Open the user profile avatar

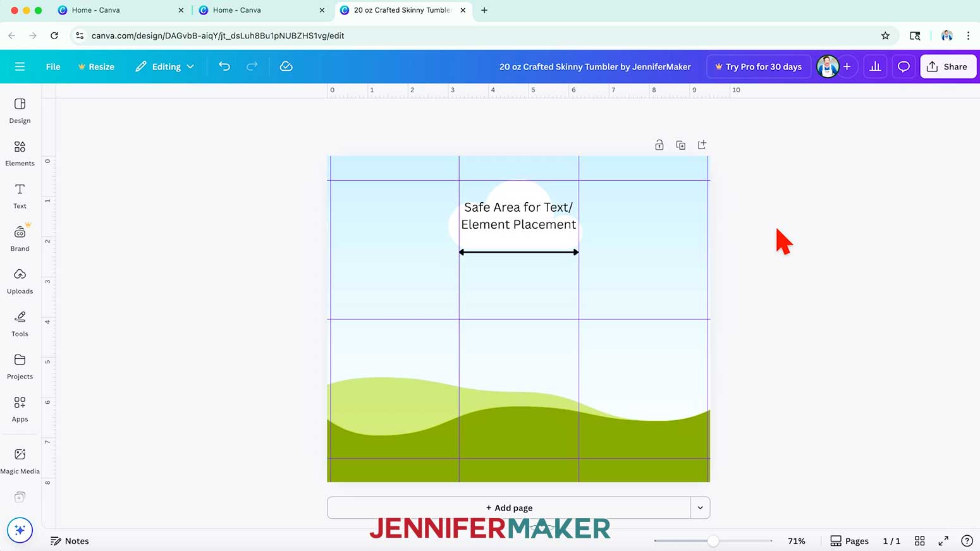827,66
